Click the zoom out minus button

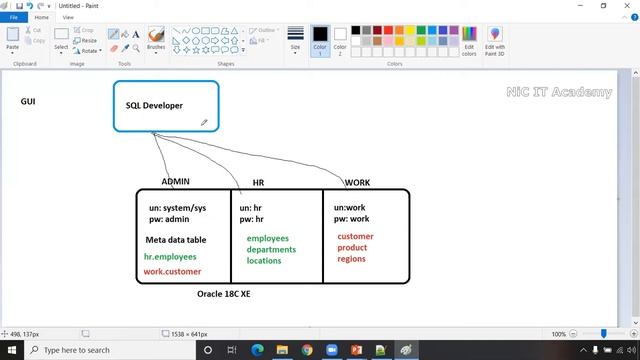[573, 334]
